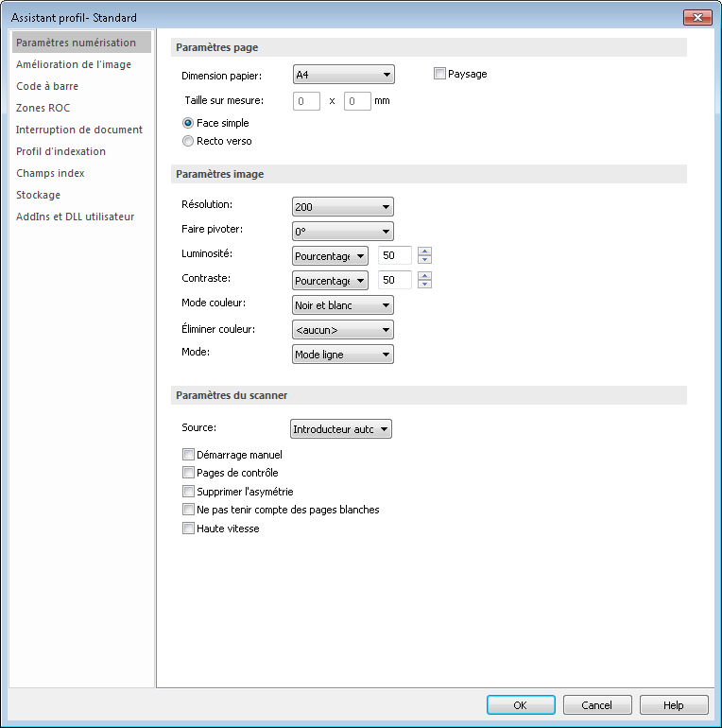Check the Démarrage manuel option
Image resolution: width=722 pixels, height=728 pixels.
(188, 455)
